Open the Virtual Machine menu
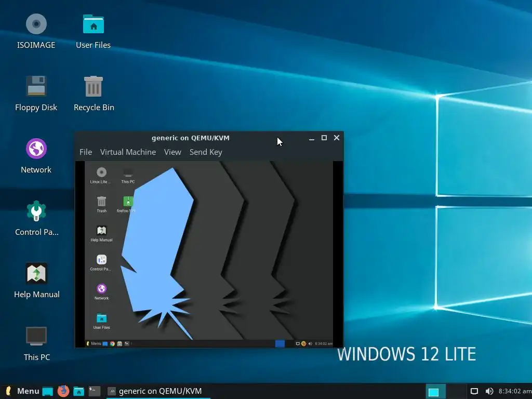 (128, 152)
